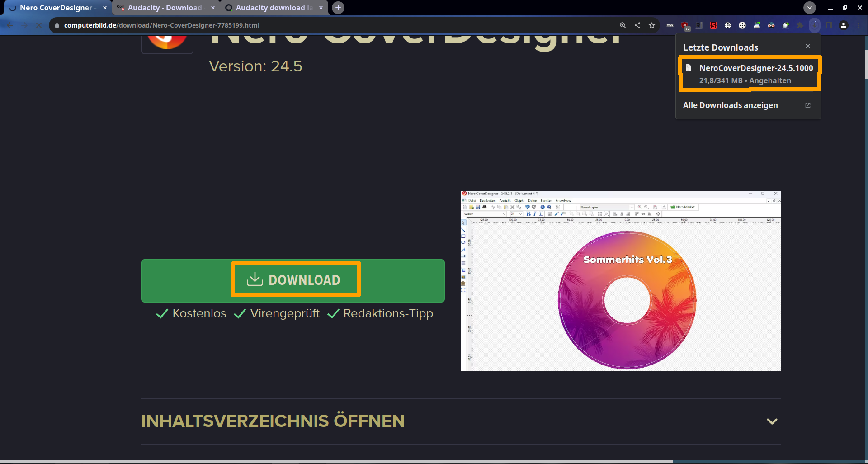Open a new tab with the plus button
The image size is (868, 464).
coord(338,8)
